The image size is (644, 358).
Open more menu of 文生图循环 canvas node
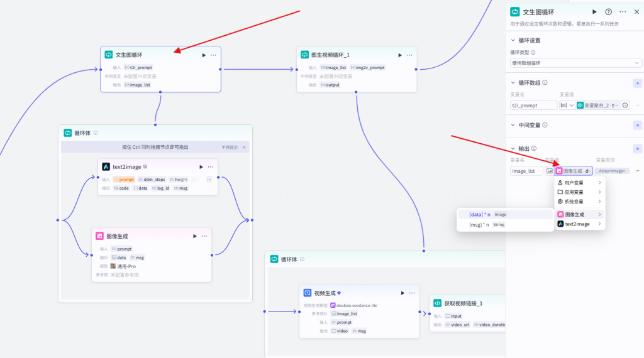(x=213, y=55)
